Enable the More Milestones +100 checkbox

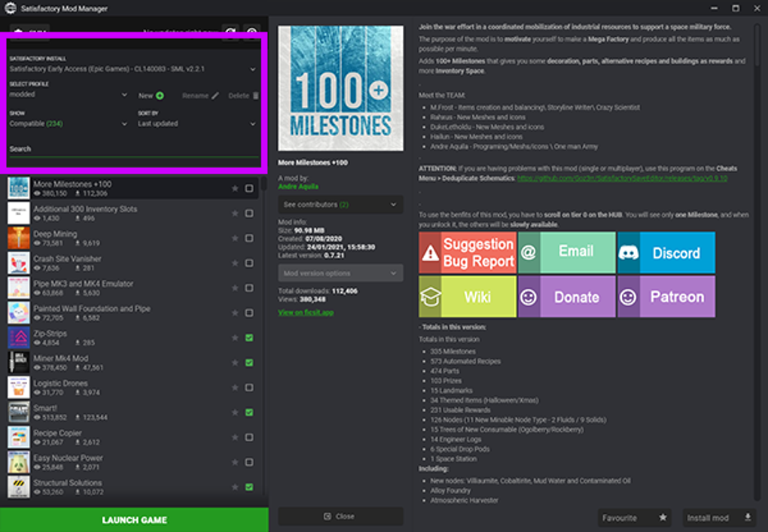click(x=249, y=188)
